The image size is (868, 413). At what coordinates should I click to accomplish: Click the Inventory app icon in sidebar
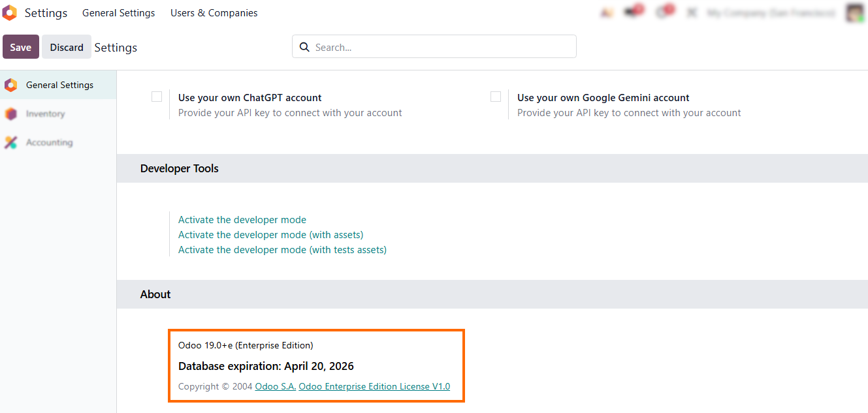point(10,114)
